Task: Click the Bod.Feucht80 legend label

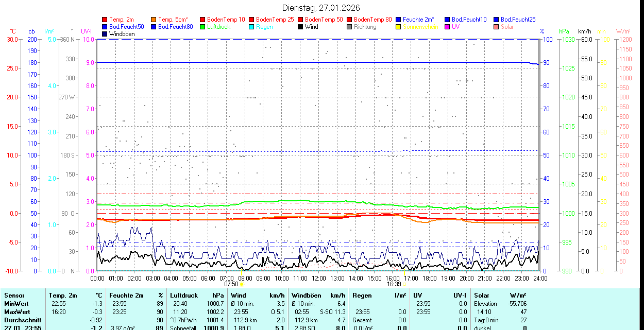Action: pos(175,27)
